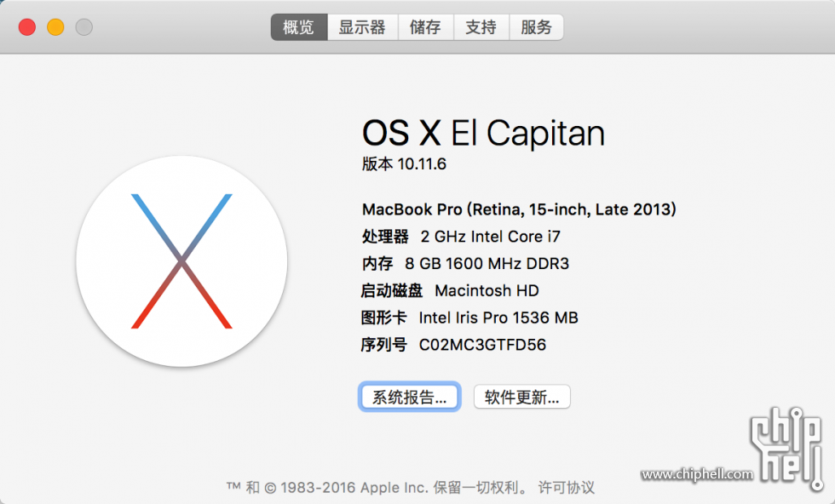Open 系统报告 button

410,397
